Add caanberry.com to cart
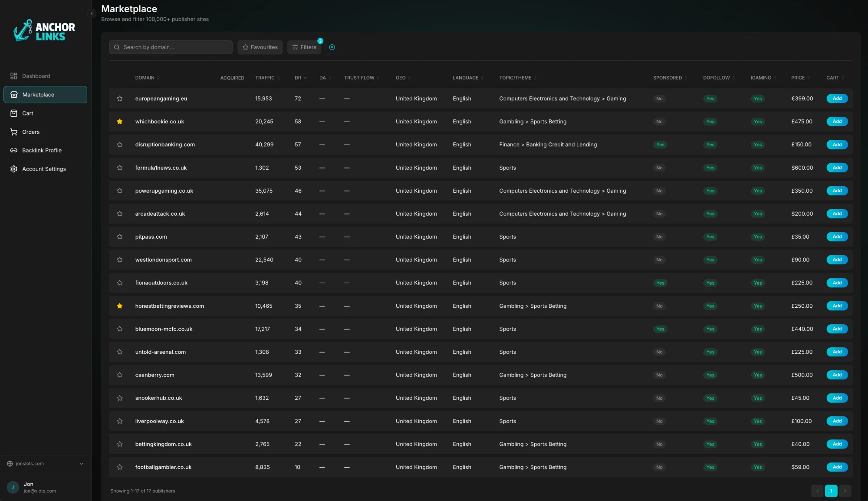The width and height of the screenshot is (868, 501). [837, 375]
